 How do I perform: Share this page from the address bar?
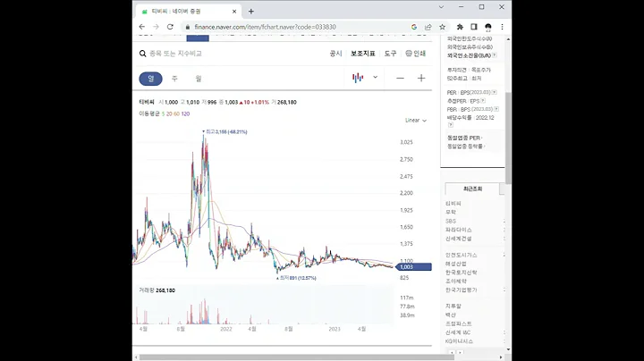click(428, 27)
